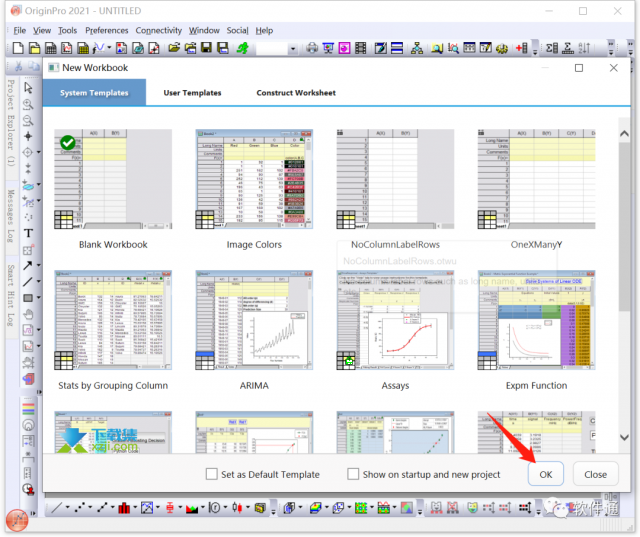Click the New Folder toolbar icon
This screenshot has width=640, height=537.
35,48
